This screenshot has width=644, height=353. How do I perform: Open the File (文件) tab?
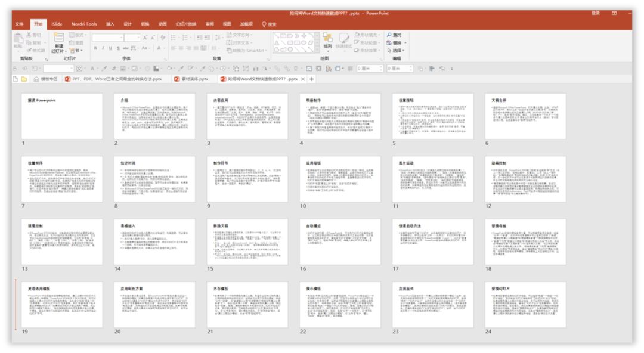19,24
